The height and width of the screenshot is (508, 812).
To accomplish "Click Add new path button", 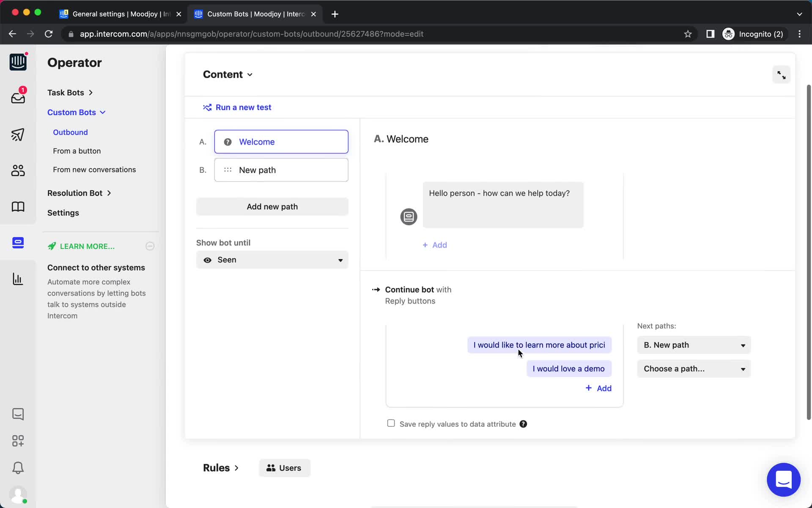I will click(x=272, y=206).
